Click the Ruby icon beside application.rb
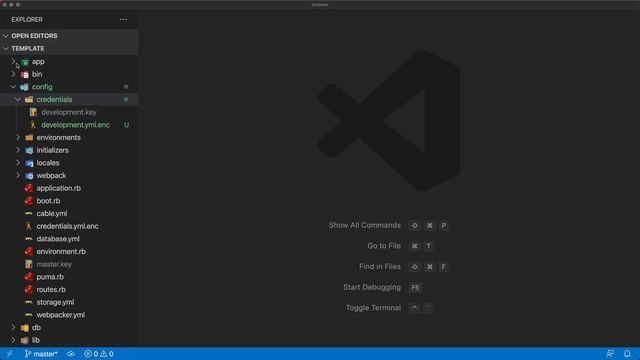This screenshot has height=360, width=640. click(x=29, y=188)
